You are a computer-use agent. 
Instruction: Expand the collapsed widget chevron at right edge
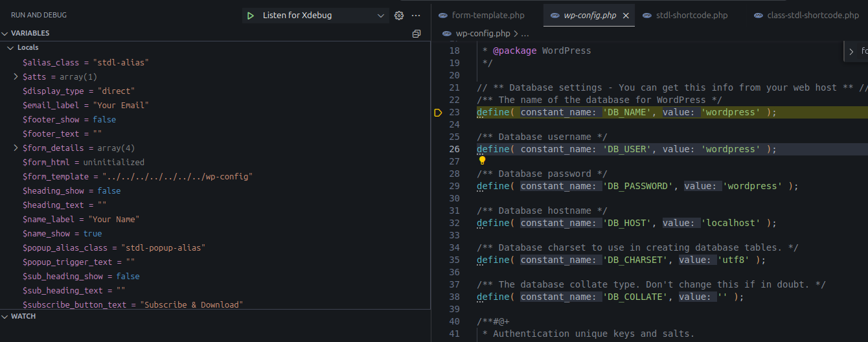point(851,52)
